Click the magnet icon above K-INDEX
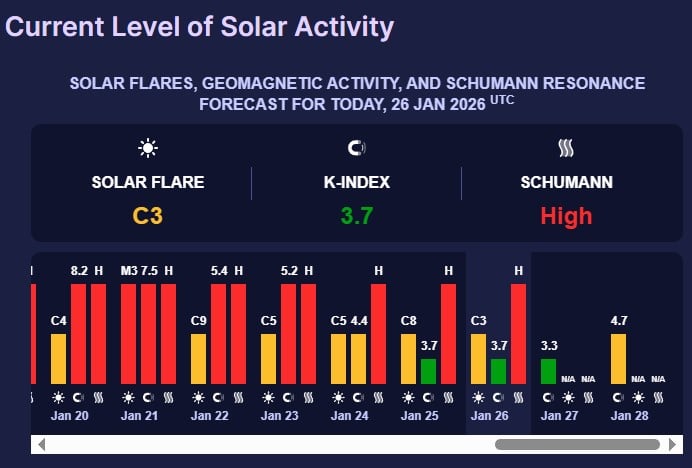Image resolution: width=692 pixels, height=468 pixels. [x=356, y=149]
